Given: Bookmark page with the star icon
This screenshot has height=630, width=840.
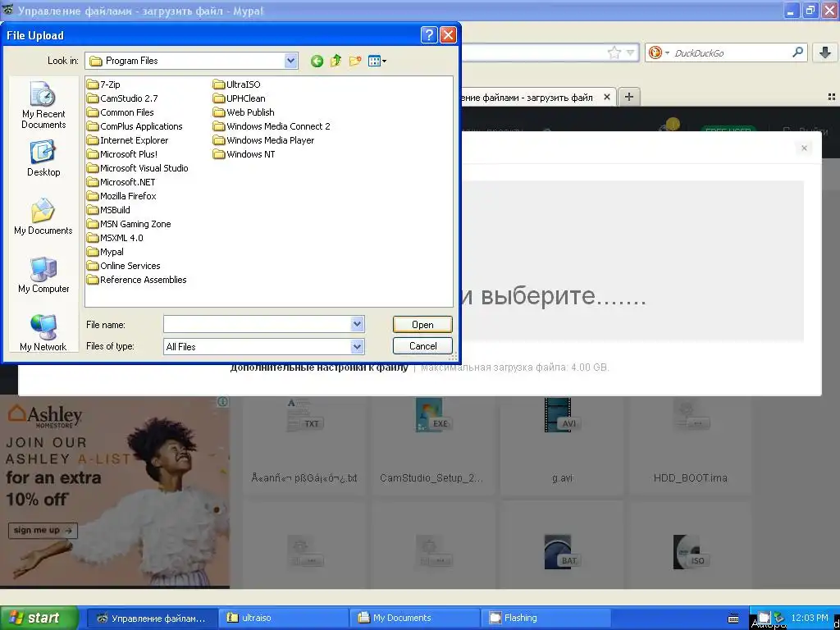Looking at the screenshot, I should (614, 52).
